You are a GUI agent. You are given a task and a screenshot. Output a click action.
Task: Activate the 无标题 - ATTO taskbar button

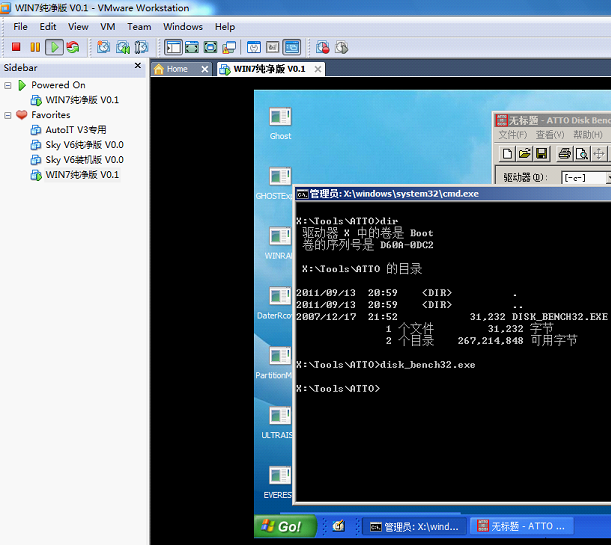[x=521, y=526]
